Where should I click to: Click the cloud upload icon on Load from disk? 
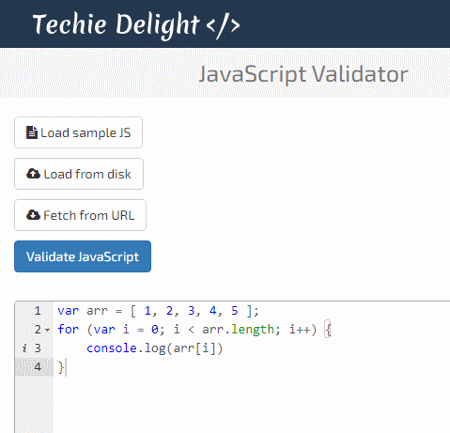click(33, 174)
